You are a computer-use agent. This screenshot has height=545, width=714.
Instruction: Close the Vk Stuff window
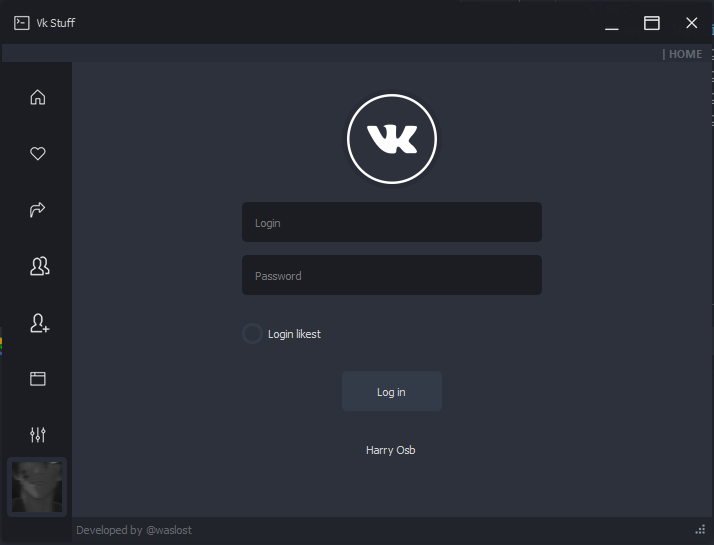pos(692,23)
